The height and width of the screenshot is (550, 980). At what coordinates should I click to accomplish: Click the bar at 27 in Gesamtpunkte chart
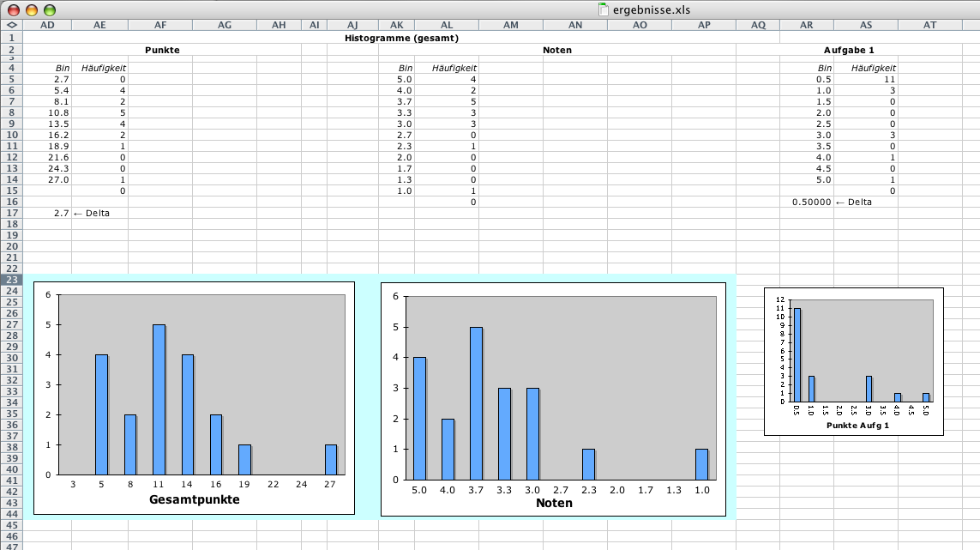click(x=330, y=459)
